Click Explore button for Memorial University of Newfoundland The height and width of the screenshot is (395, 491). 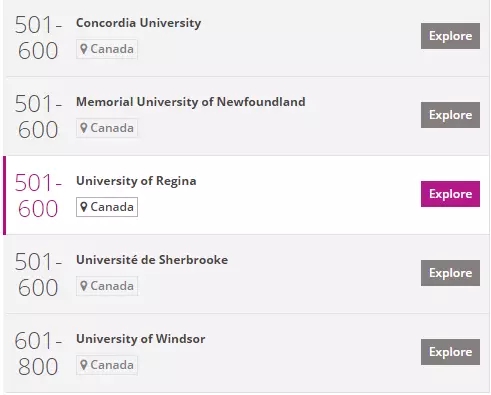pos(450,115)
